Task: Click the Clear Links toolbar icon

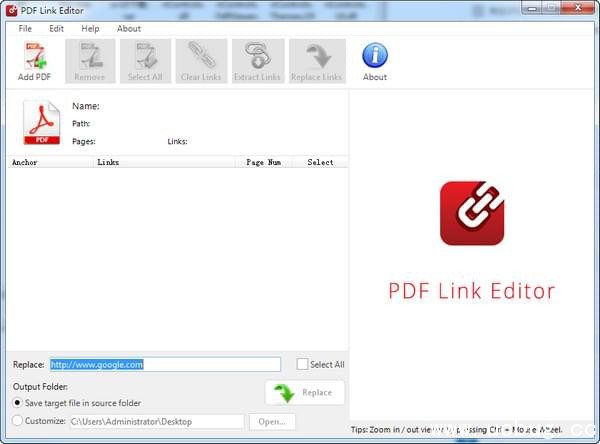Action: tap(201, 61)
